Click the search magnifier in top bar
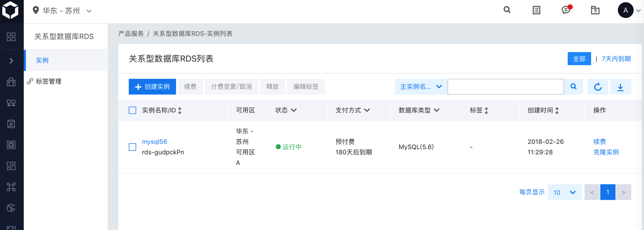 pos(507,10)
